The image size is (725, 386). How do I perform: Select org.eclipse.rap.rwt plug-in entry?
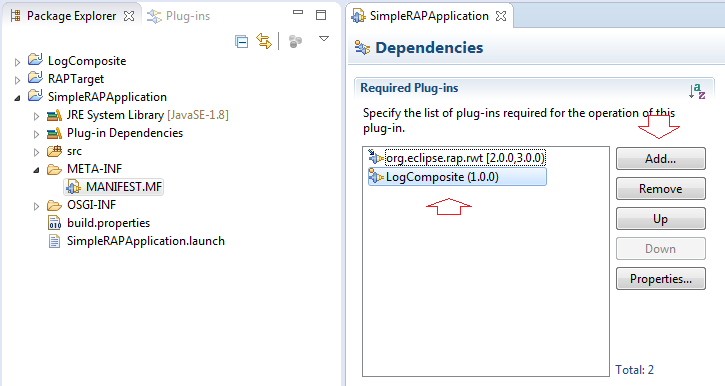(x=457, y=158)
